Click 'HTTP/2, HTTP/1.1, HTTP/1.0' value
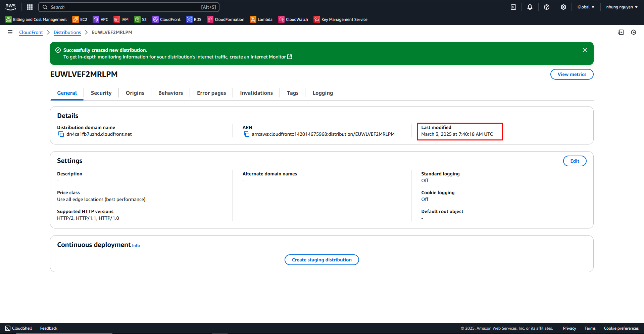 pyautogui.click(x=88, y=218)
